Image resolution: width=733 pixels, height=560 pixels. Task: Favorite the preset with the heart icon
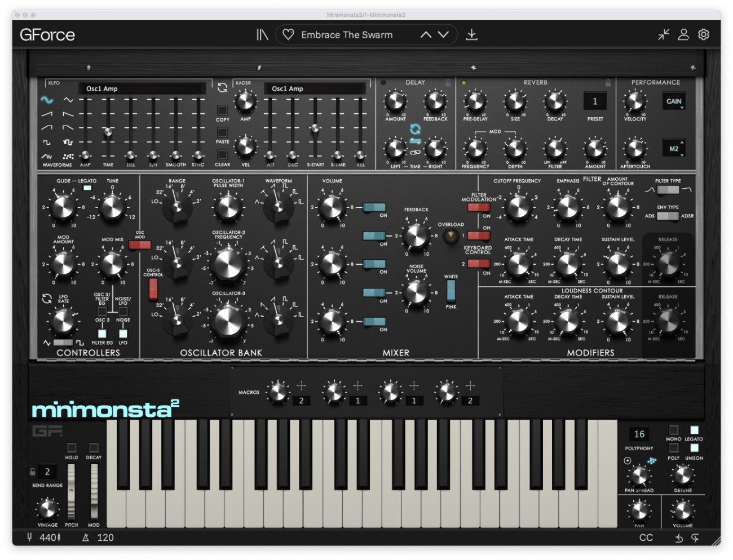point(288,35)
